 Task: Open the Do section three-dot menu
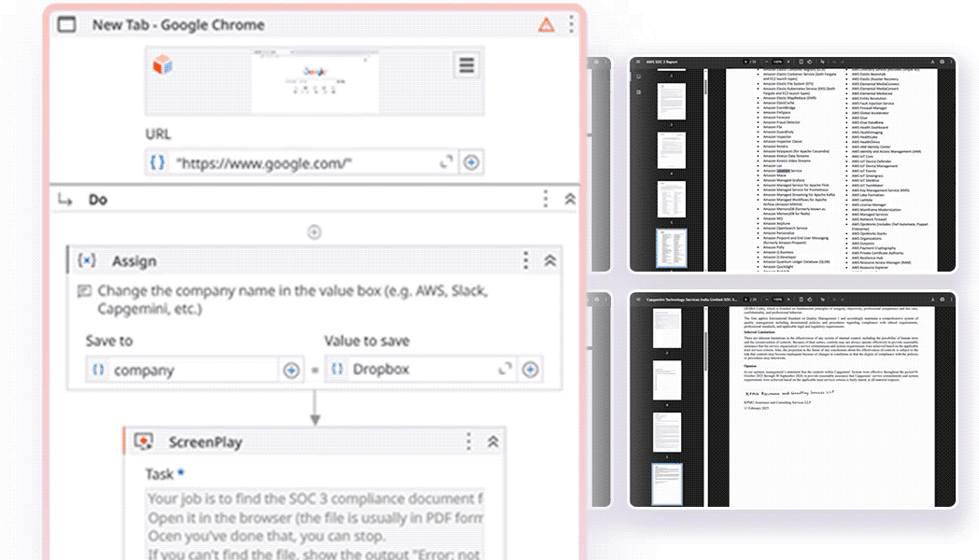pos(546,199)
